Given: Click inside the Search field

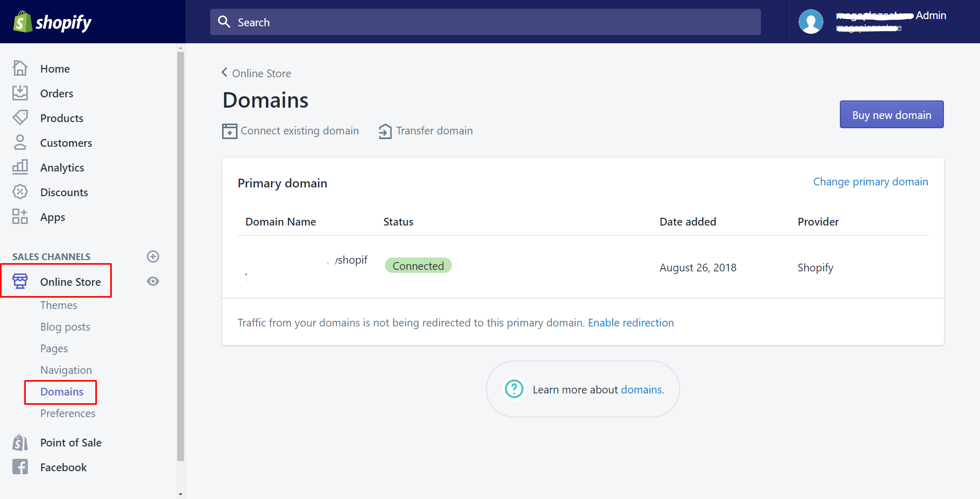Looking at the screenshot, I should [x=485, y=22].
